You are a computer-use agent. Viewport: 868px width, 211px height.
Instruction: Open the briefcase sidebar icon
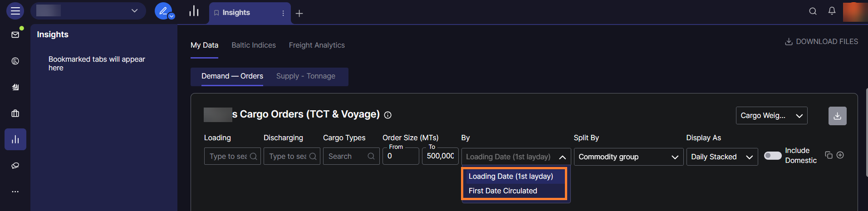[x=15, y=113]
